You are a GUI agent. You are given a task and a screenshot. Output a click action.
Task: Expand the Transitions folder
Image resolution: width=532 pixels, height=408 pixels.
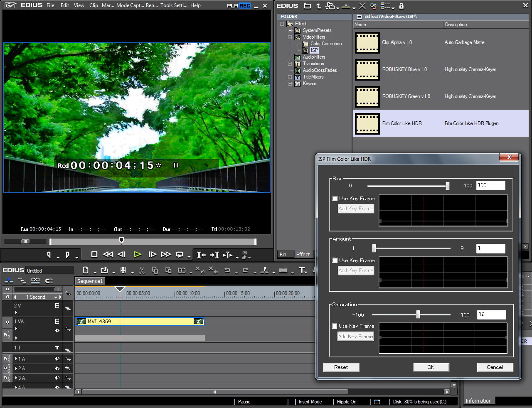click(290, 64)
